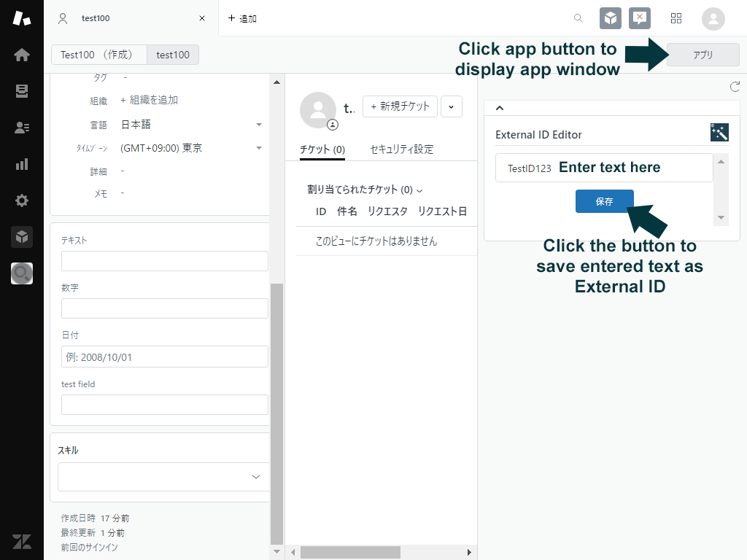Open the conversations icon in the top bar

[640, 18]
